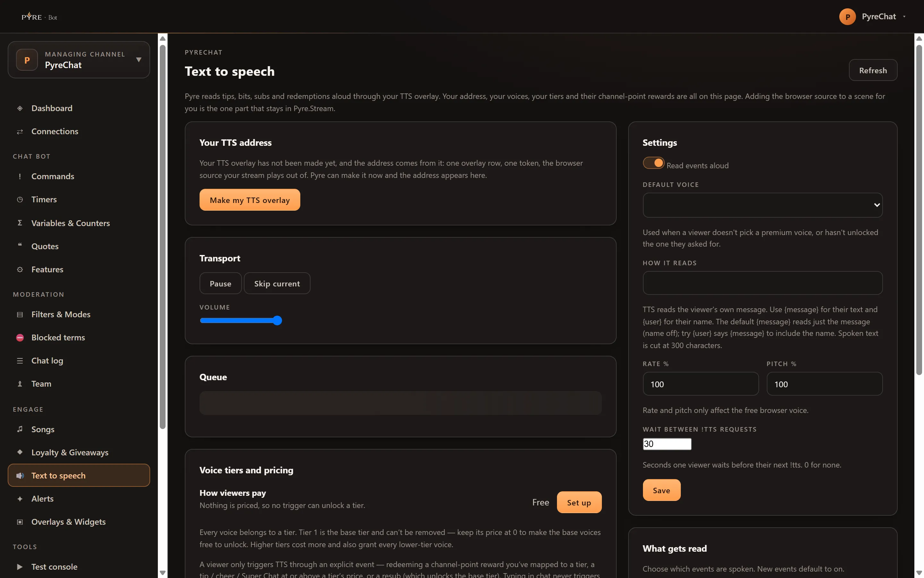Click the empty Queue row placeholder
Image resolution: width=924 pixels, height=578 pixels.
tap(400, 403)
